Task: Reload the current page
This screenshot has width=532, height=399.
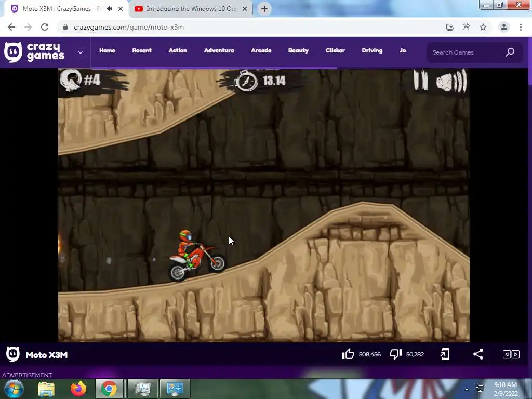Action: pyautogui.click(x=45, y=27)
